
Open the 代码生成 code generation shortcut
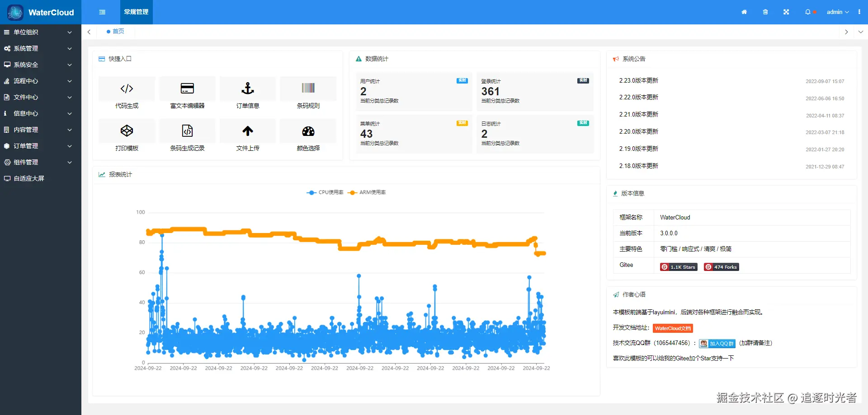127,93
